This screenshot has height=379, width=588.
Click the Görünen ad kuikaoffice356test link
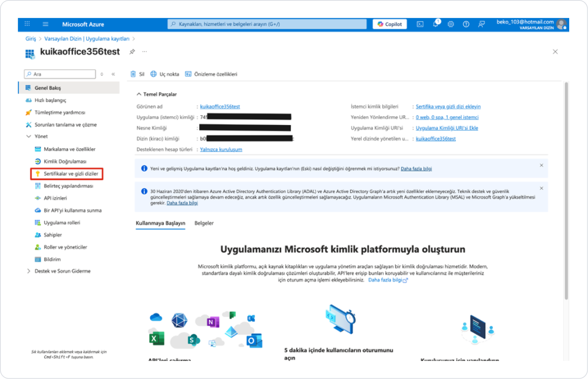pyautogui.click(x=220, y=107)
